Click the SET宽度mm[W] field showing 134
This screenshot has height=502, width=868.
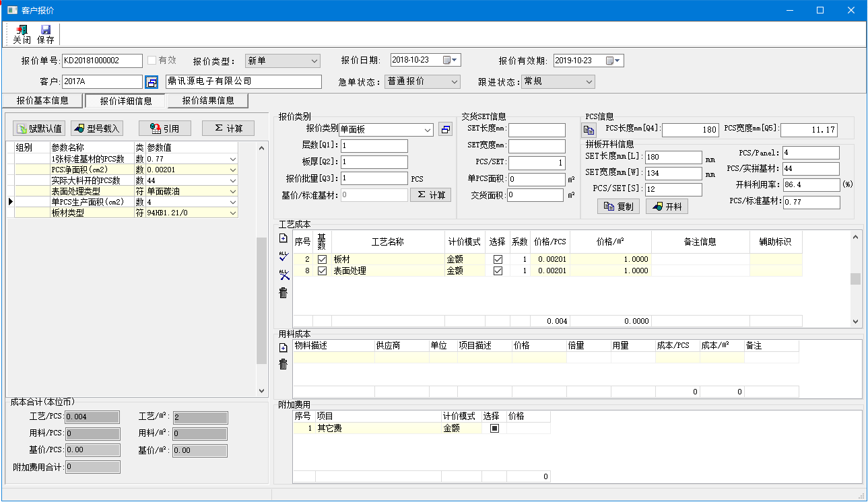click(x=673, y=174)
